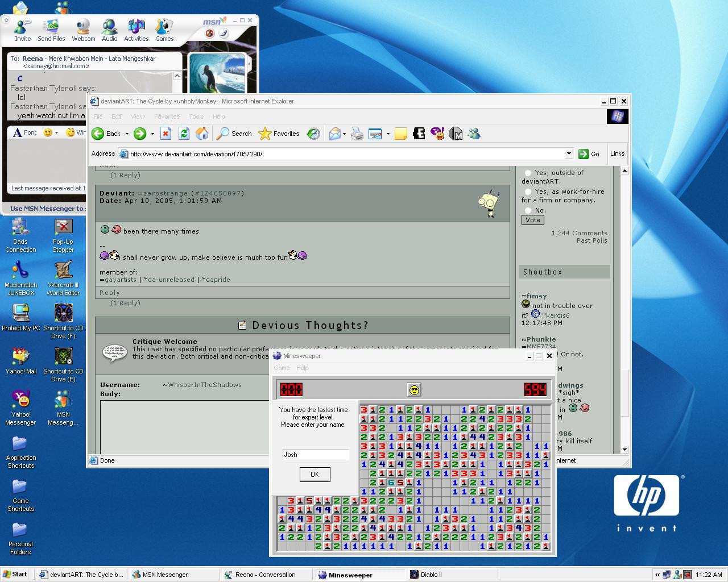Start Webcam in MSN conversation
The image size is (728, 582).
pyautogui.click(x=83, y=30)
